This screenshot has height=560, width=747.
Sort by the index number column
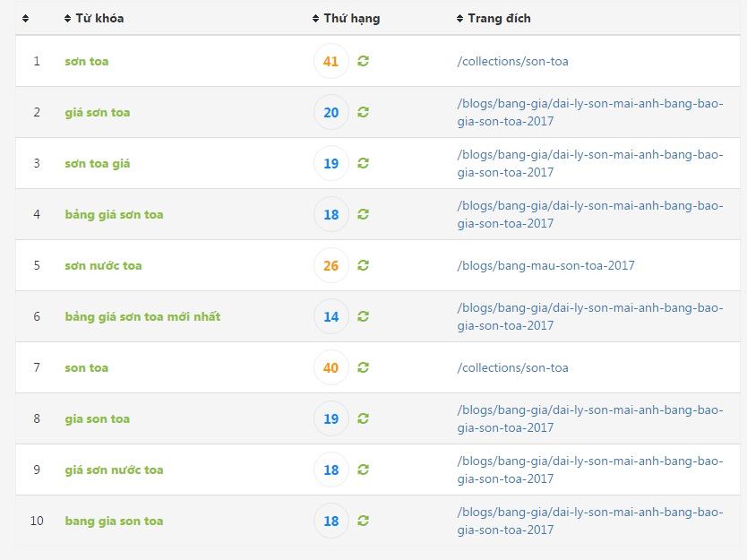pyautogui.click(x=26, y=18)
